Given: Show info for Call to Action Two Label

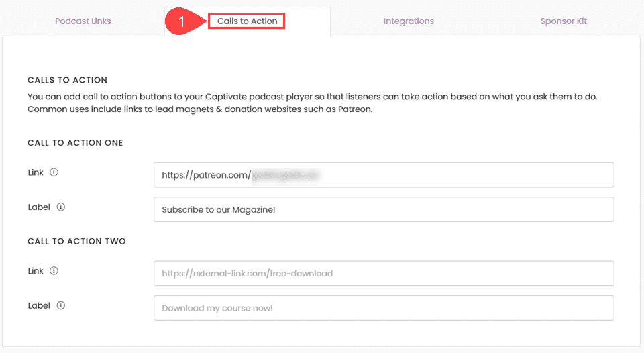Looking at the screenshot, I should point(61,305).
